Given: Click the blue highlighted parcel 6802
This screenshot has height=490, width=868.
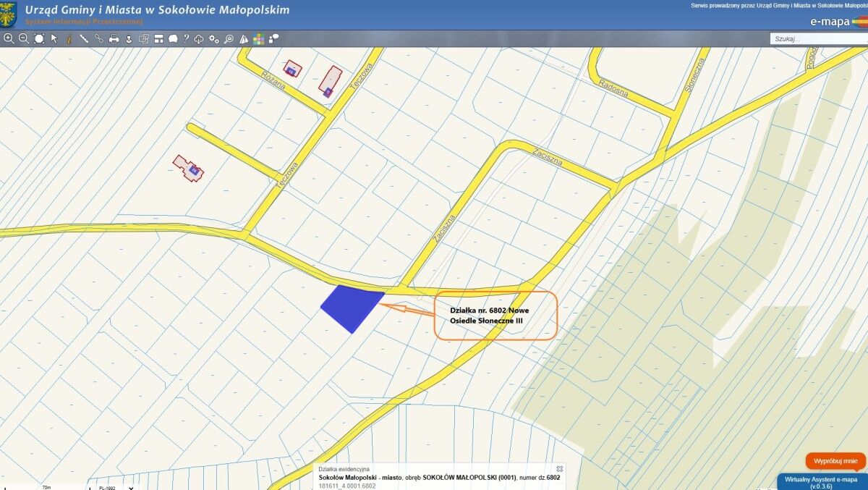Looking at the screenshot, I should [351, 307].
